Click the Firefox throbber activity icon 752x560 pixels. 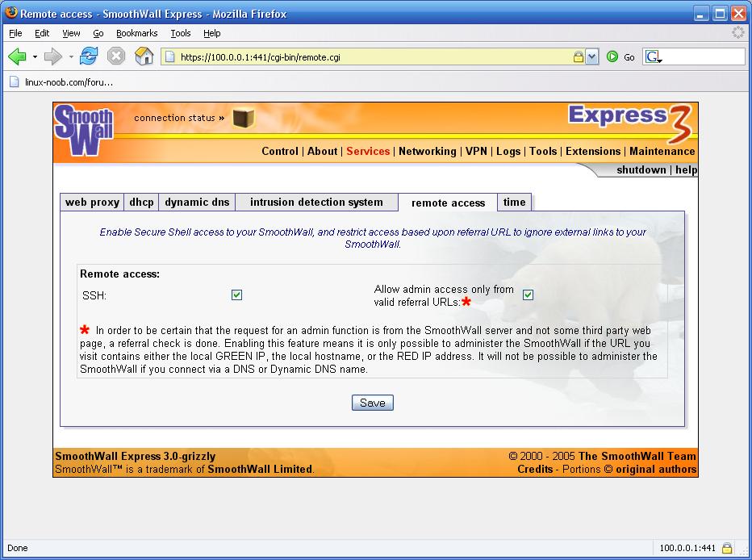tap(738, 32)
